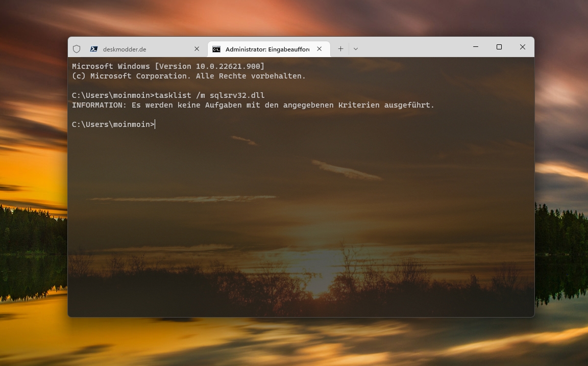
Task: Close the Administrator: Eingabeaufforderung tab
Action: pos(319,49)
